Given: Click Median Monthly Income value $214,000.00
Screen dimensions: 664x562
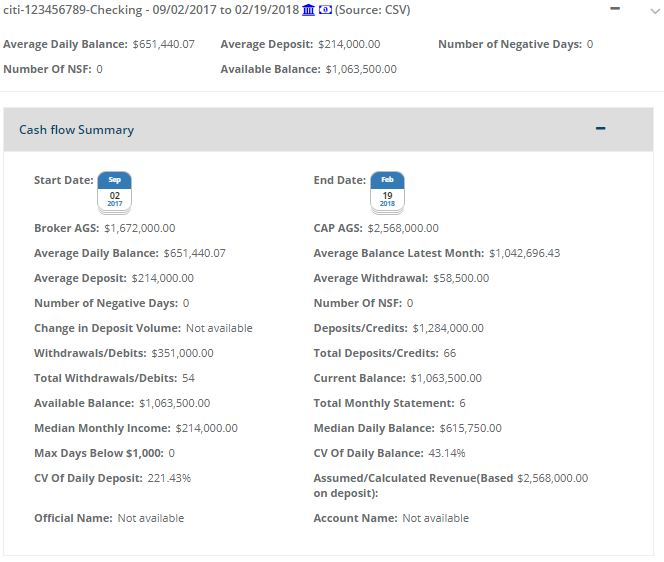Looking at the screenshot, I should coord(207,428).
